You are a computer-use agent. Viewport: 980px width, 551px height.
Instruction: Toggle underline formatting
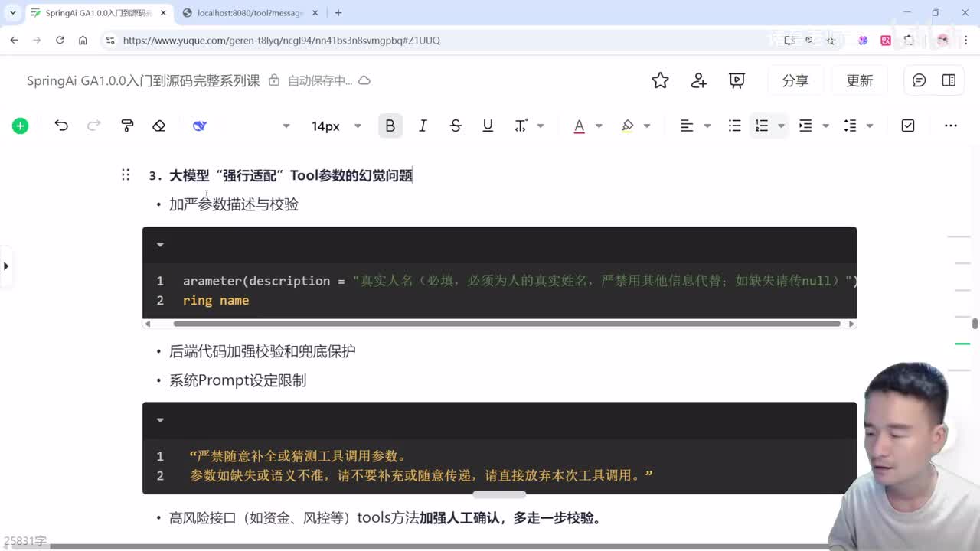(x=488, y=126)
